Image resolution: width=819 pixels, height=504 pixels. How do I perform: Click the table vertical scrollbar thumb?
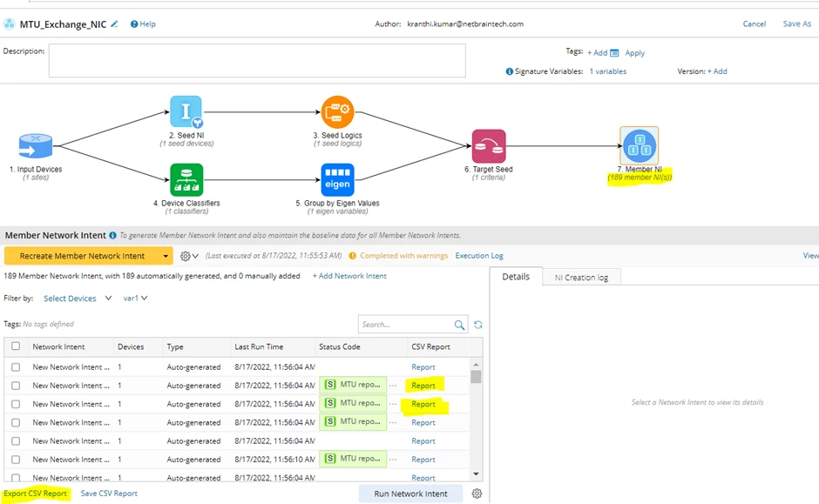(x=476, y=377)
